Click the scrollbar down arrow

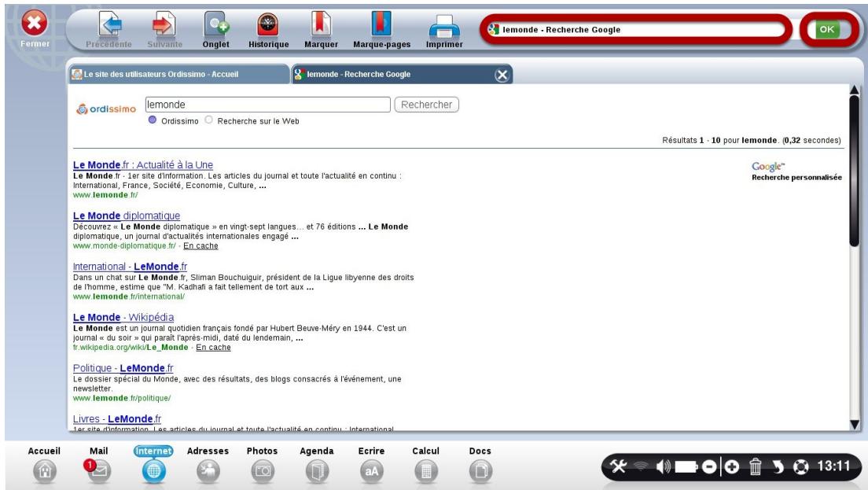tap(855, 425)
